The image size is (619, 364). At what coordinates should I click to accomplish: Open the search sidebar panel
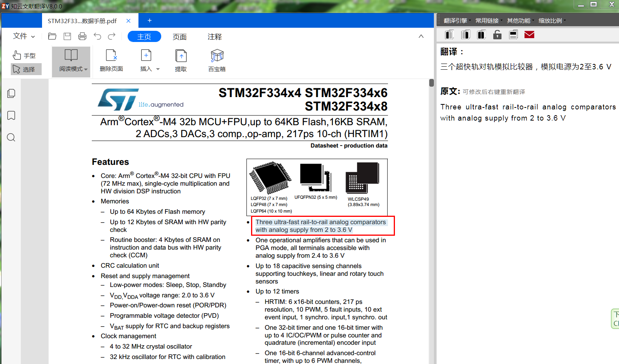[x=11, y=138]
